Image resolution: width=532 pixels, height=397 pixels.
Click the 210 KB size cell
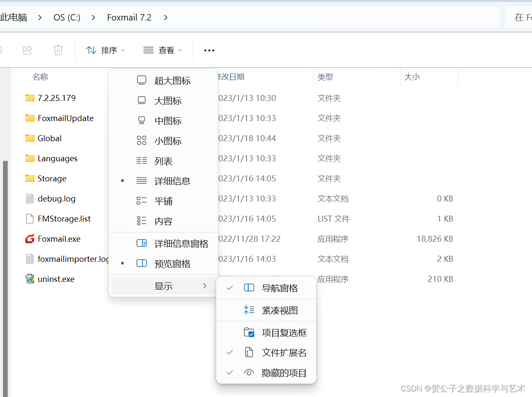point(440,279)
